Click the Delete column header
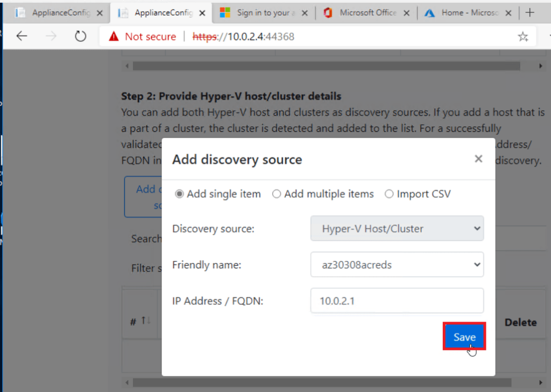The width and height of the screenshot is (551, 392). [520, 322]
